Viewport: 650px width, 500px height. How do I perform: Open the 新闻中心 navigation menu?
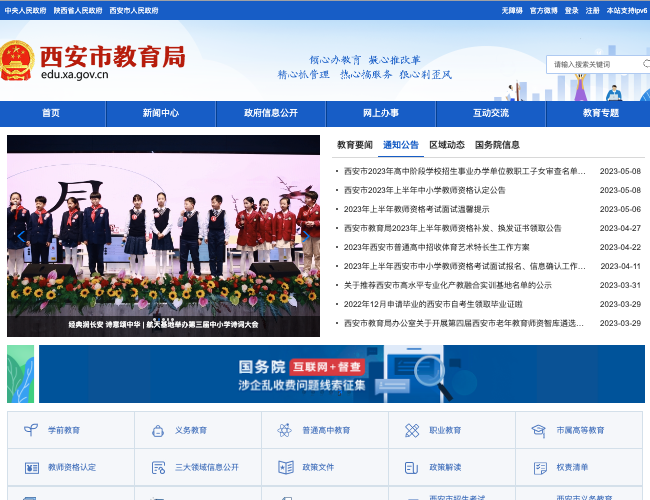tap(160, 113)
